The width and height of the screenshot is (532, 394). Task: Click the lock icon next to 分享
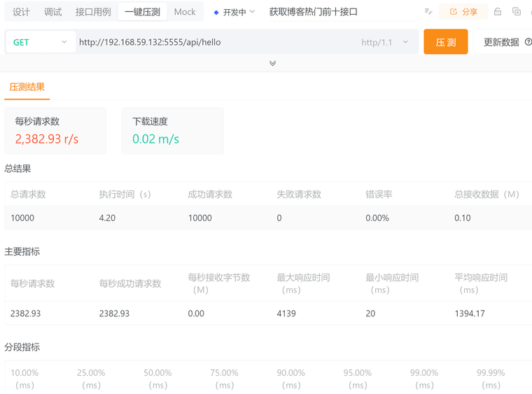pos(498,12)
